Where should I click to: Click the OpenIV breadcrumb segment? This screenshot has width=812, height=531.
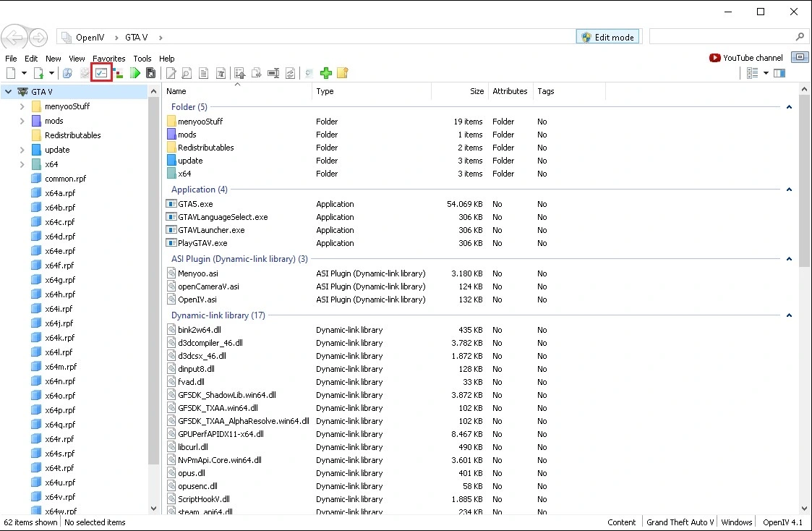90,38
